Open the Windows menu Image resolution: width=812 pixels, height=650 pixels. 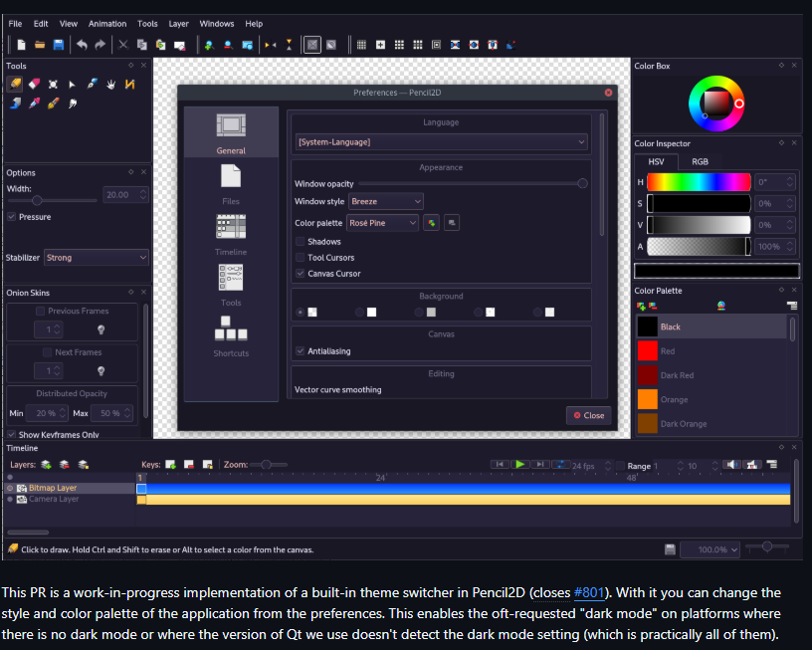217,24
